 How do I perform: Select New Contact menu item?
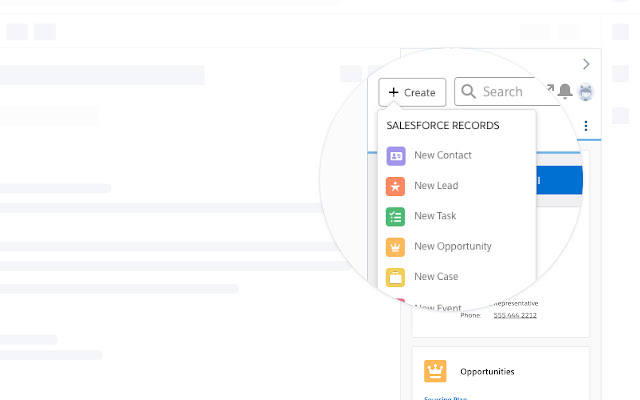click(x=442, y=156)
